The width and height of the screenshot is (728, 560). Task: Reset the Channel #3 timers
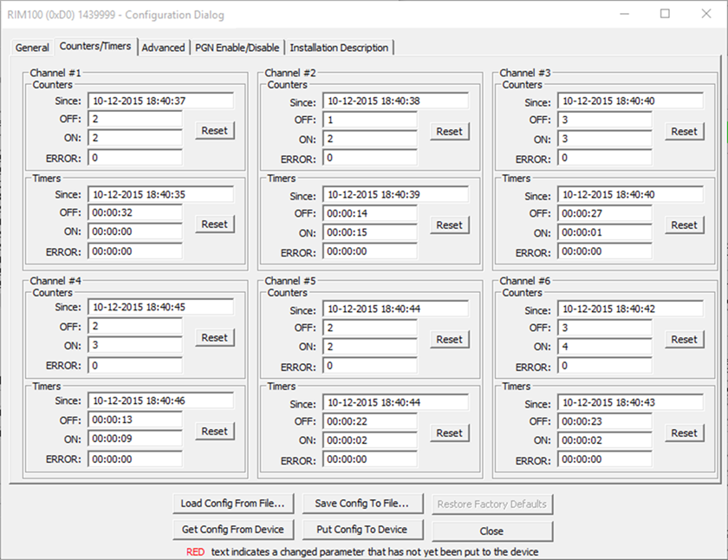click(x=684, y=225)
